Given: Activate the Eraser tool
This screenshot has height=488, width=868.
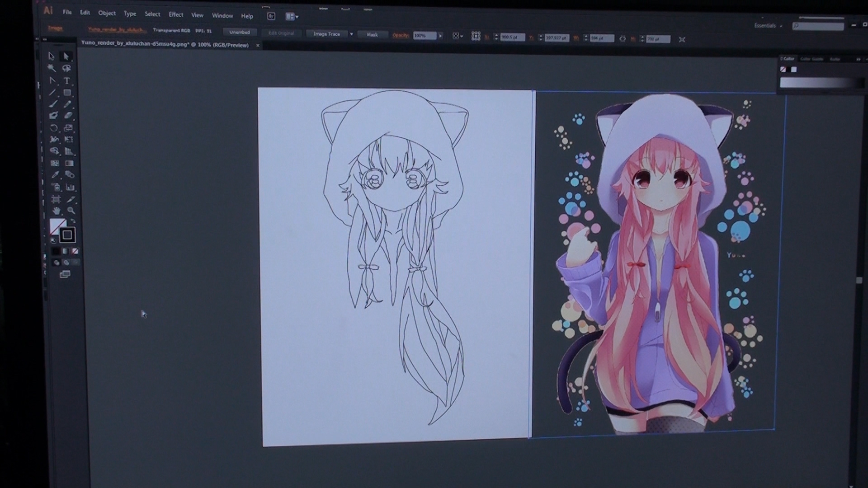Looking at the screenshot, I should pyautogui.click(x=68, y=116).
